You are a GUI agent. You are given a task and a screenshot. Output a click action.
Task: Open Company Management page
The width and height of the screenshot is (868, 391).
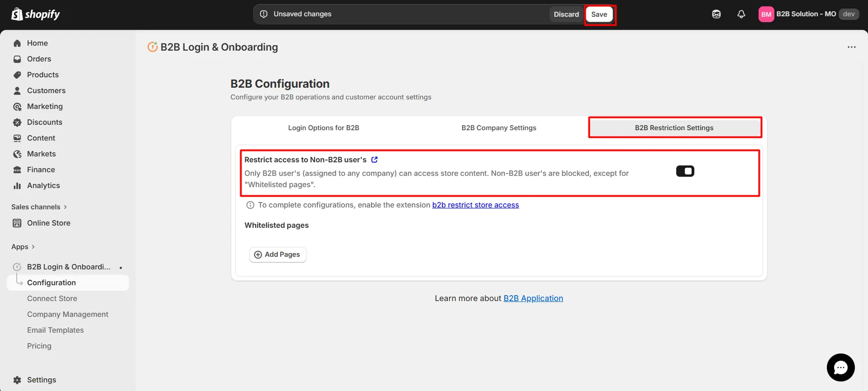[x=68, y=314]
